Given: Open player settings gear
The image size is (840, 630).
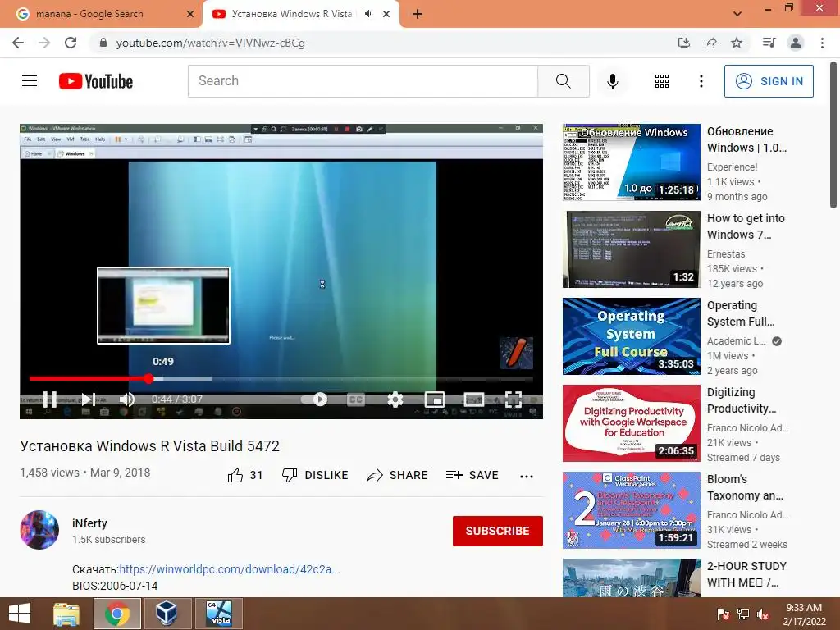Looking at the screenshot, I should coord(395,399).
